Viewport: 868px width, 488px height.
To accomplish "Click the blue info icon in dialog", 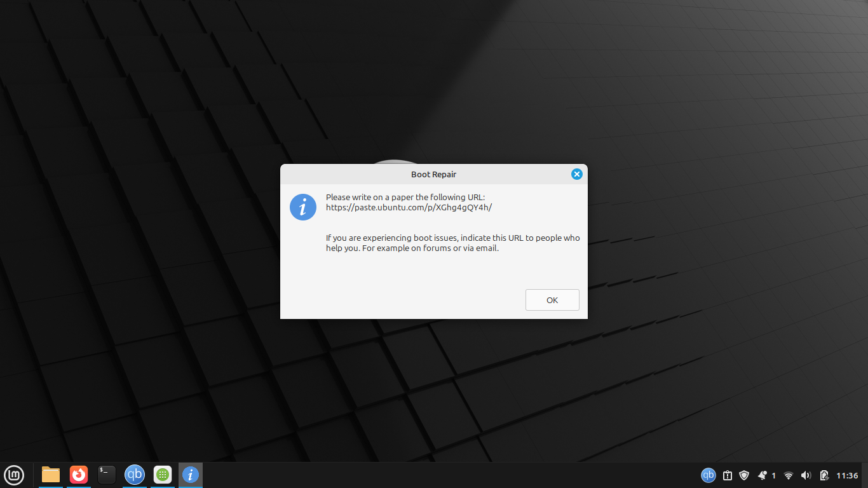I will point(303,207).
